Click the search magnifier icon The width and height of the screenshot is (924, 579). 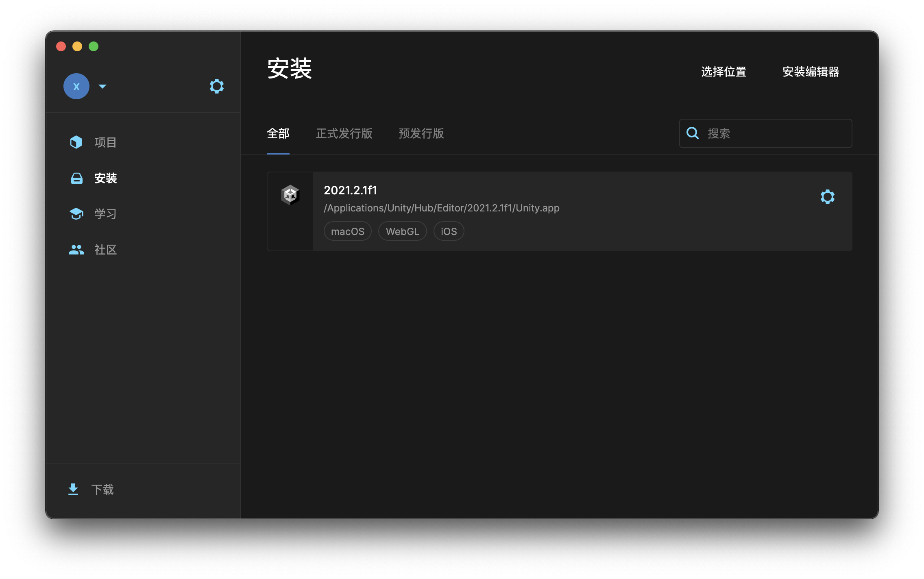[693, 133]
